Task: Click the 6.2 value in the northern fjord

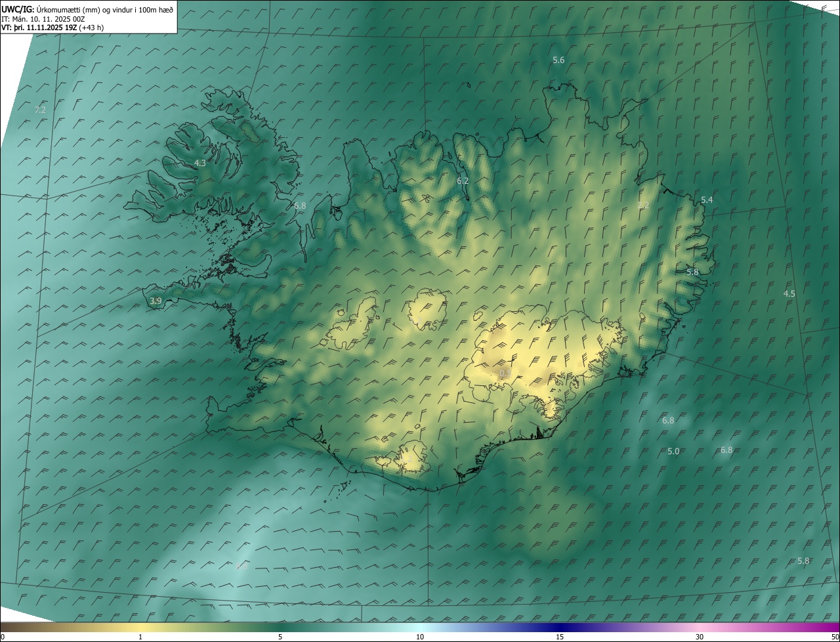Action: (463, 181)
